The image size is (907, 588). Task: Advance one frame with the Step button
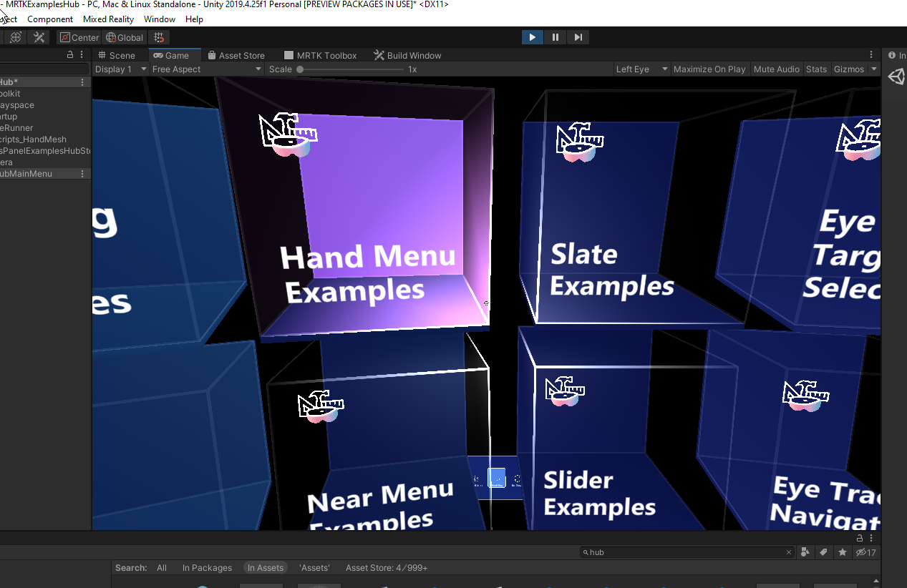(578, 37)
